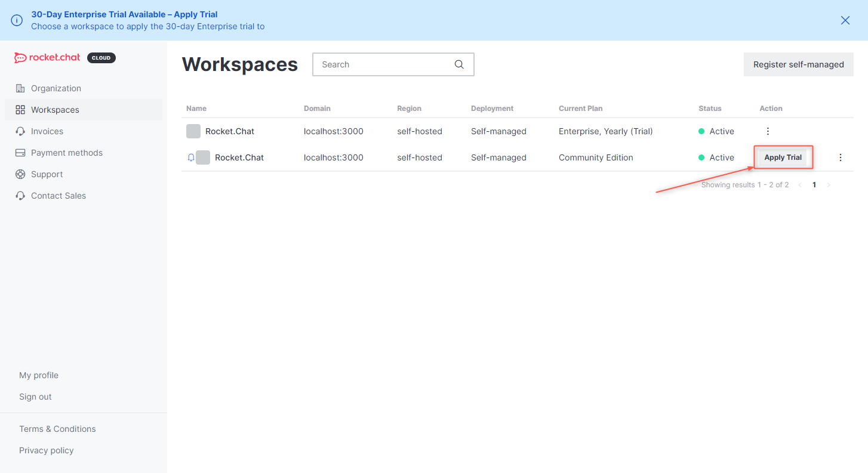Click 'Choose a workspace to apply' banner description
Image resolution: width=868 pixels, height=473 pixels.
pos(148,26)
